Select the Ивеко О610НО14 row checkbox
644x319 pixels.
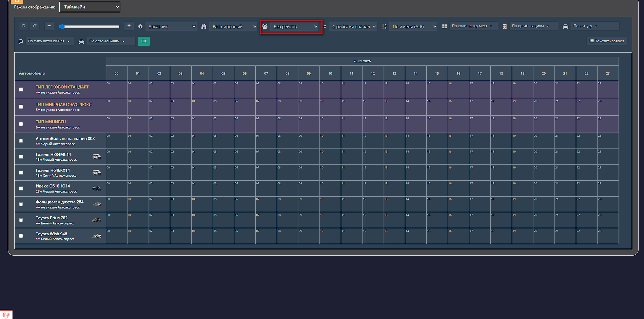click(x=21, y=188)
